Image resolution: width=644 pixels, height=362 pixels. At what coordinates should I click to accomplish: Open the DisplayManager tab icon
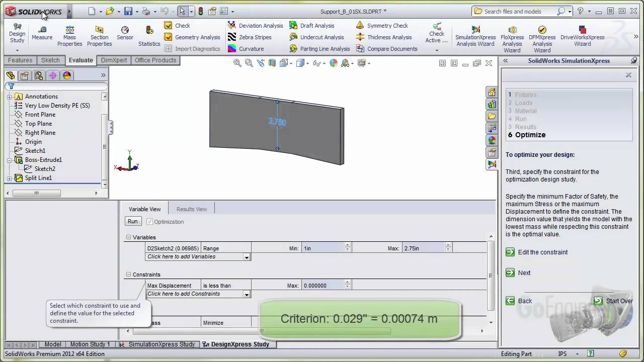coord(67,75)
